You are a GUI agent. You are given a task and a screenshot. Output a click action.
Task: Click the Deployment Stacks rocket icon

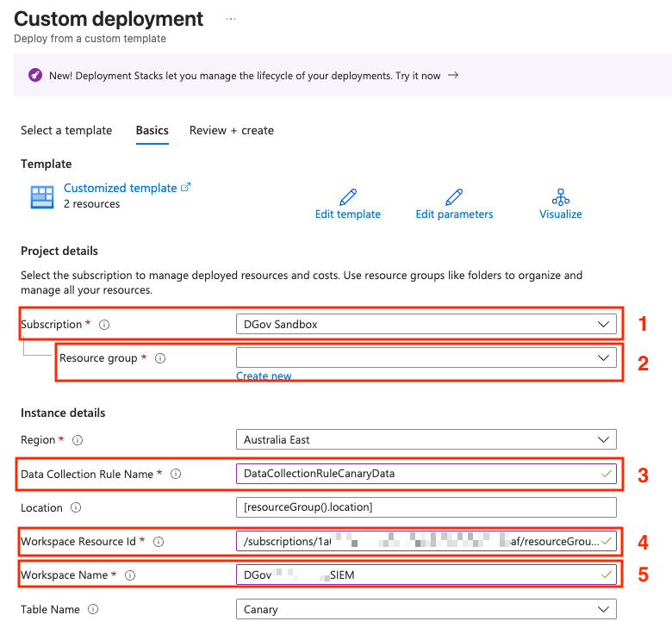point(35,75)
